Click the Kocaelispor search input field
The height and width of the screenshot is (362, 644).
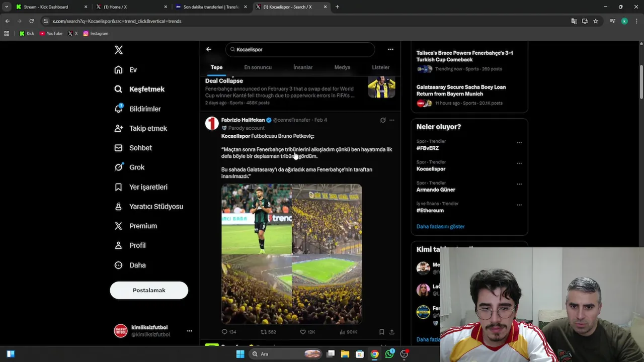click(300, 49)
